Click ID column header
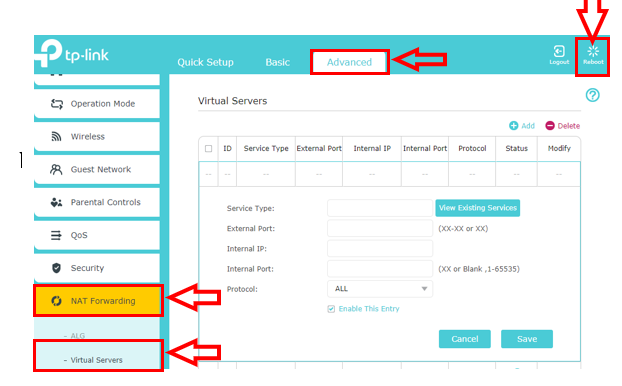The image size is (622, 386). tap(227, 149)
